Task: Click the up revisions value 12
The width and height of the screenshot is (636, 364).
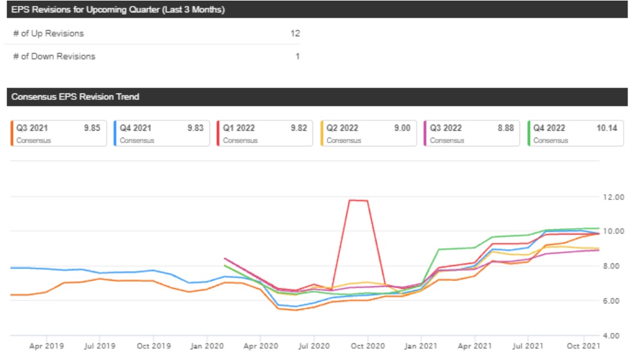Action: click(295, 34)
